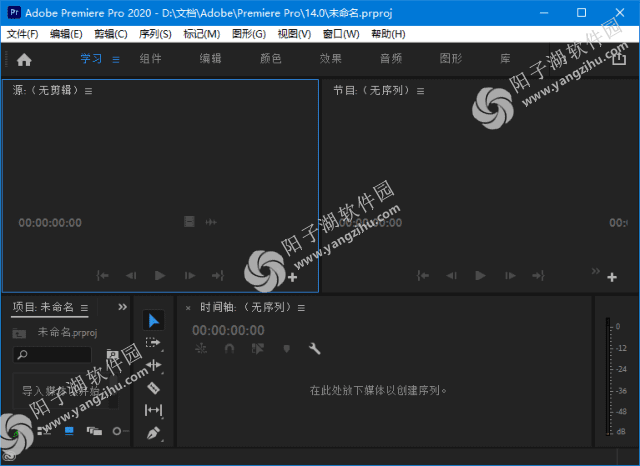This screenshot has width=640, height=466.
Task: Go to Out point in Source monitor
Action: 218,276
